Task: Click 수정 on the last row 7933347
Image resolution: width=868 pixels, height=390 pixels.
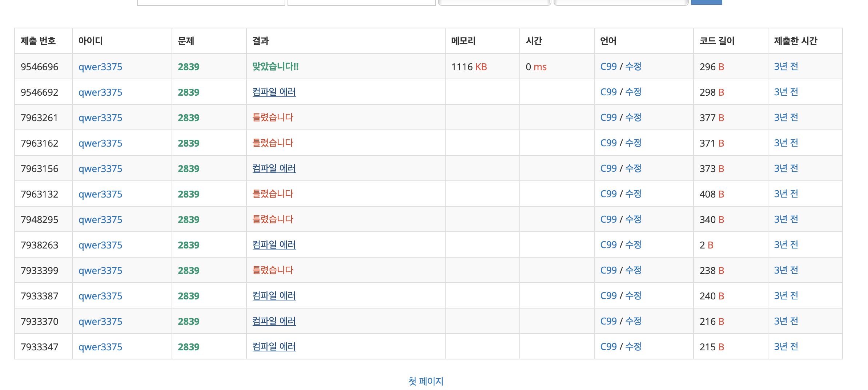Action: 634,346
